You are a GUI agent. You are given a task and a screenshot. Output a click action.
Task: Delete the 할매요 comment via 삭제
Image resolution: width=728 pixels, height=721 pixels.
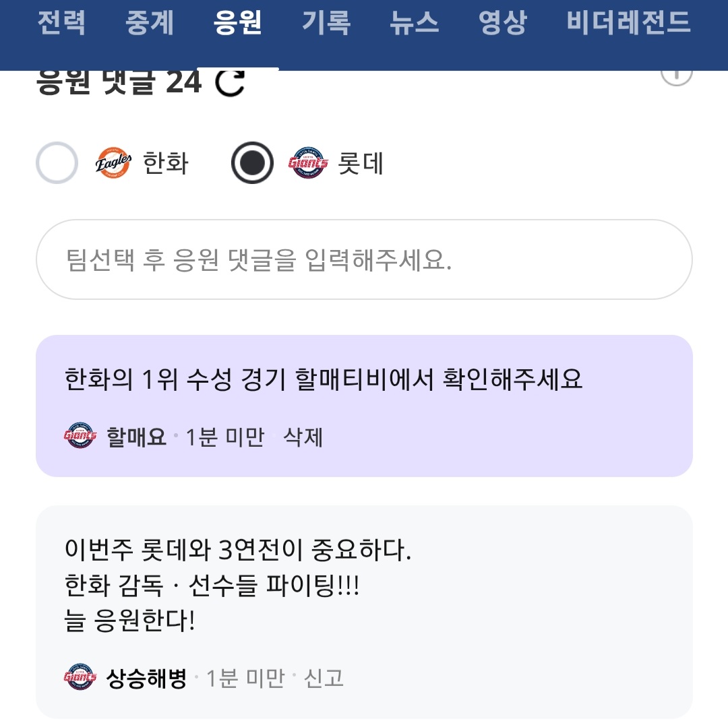(303, 437)
